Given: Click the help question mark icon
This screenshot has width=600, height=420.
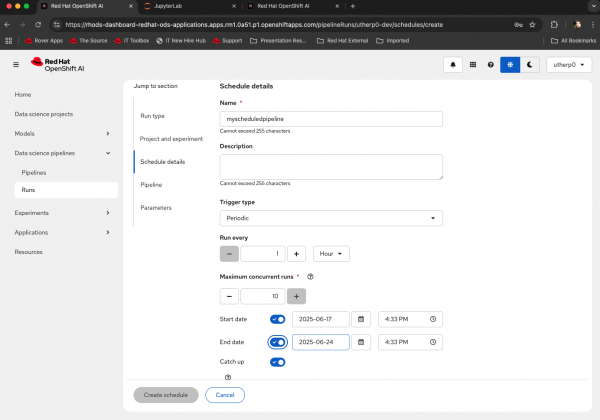Looking at the screenshot, I should click(490, 64).
